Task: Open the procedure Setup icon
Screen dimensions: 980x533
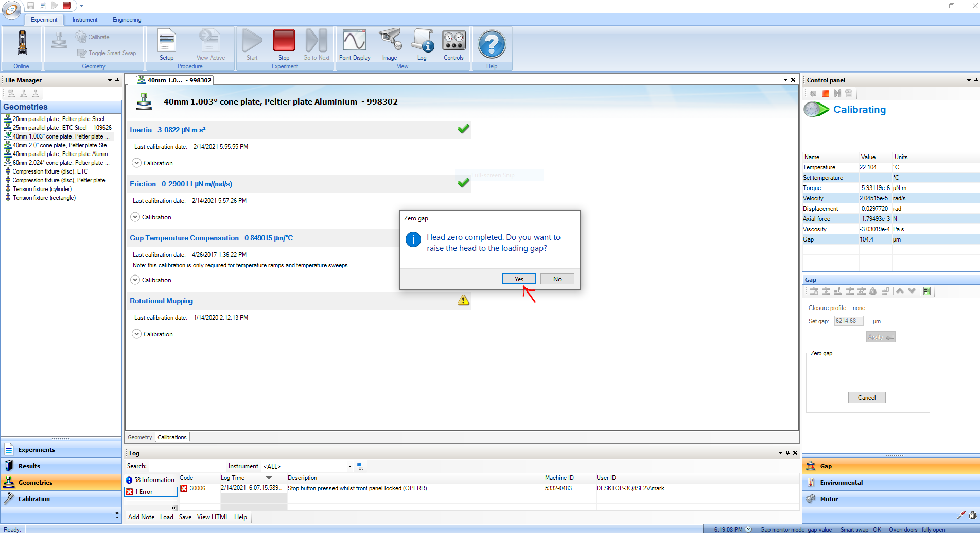Action: coord(167,41)
